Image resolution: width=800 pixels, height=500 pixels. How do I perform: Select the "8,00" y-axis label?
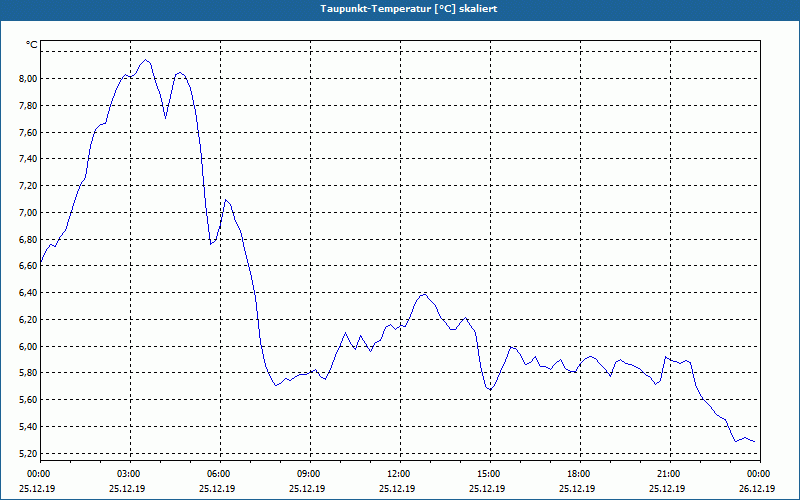click(x=29, y=79)
